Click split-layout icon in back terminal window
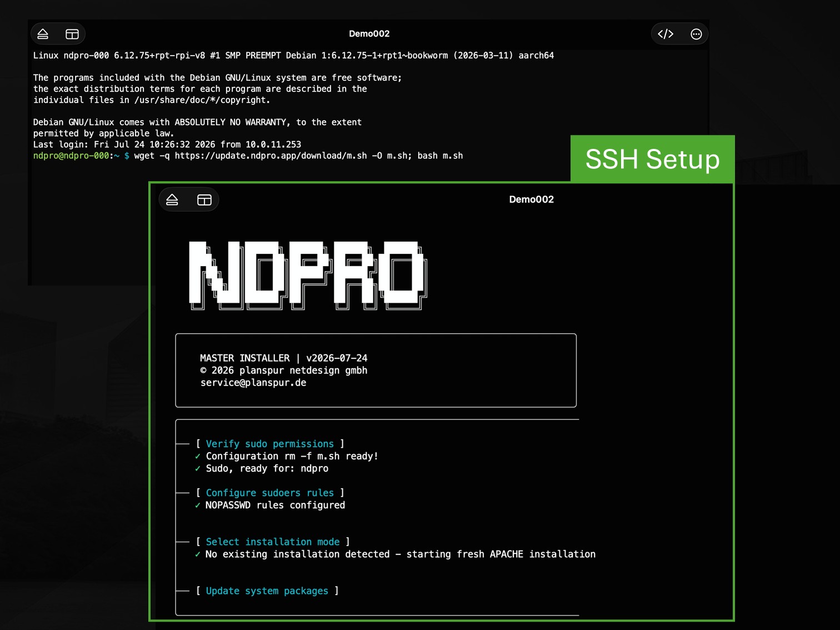840x630 pixels. point(72,34)
